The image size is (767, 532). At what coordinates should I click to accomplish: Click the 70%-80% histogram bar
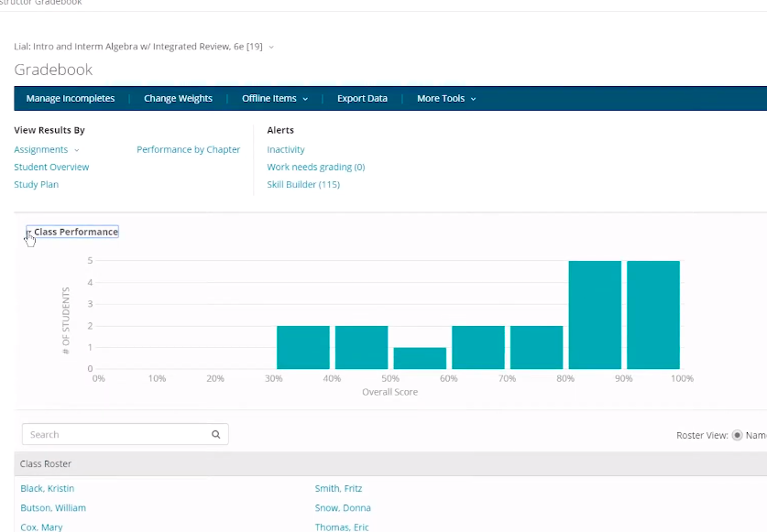pyautogui.click(x=537, y=348)
